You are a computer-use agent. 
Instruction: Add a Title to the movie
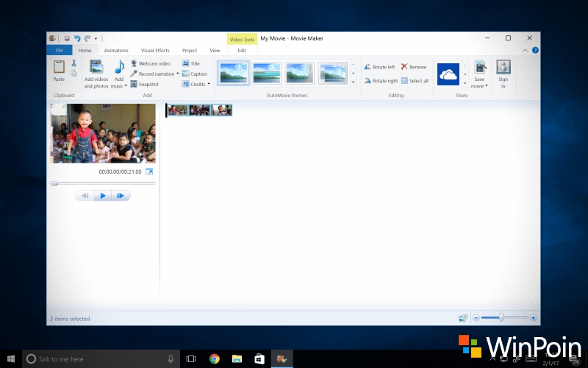pos(191,63)
